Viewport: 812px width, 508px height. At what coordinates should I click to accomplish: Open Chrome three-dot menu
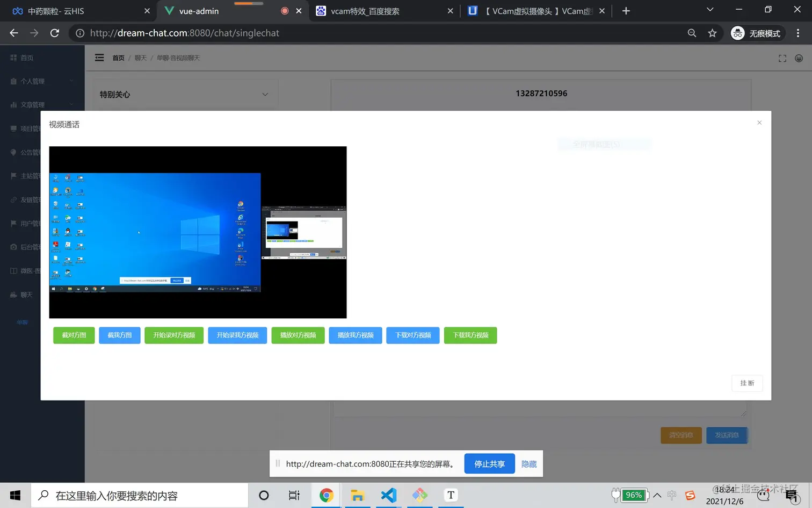point(798,33)
